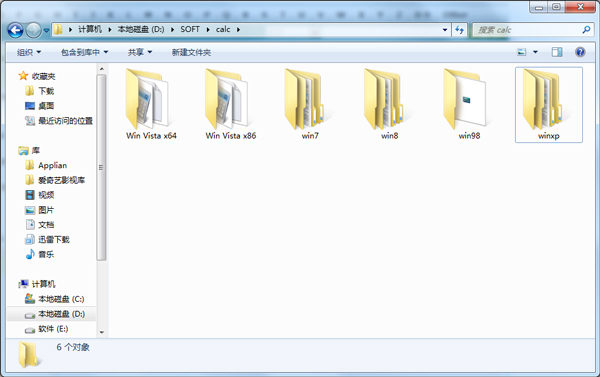Viewport: 600px width, 377px height.
Task: Select calc in the address breadcrumb
Action: pyautogui.click(x=223, y=29)
